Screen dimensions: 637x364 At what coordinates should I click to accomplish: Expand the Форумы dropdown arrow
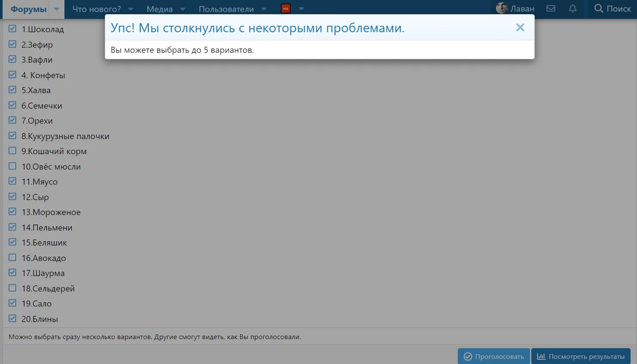(56, 9)
